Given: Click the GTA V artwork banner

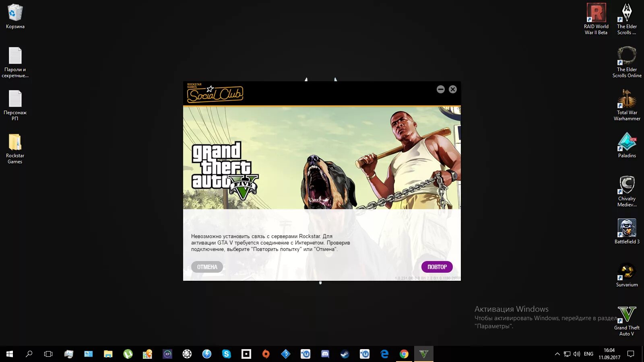Looking at the screenshot, I should 322,158.
